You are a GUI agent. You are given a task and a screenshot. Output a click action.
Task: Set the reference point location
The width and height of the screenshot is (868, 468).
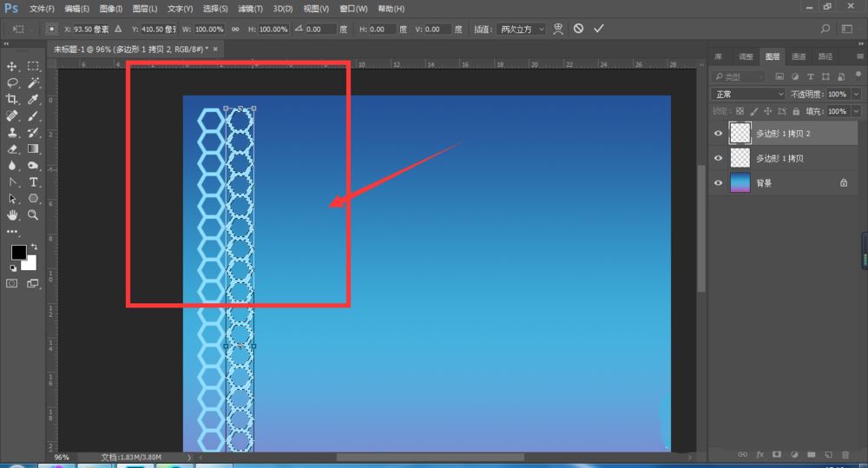51,29
